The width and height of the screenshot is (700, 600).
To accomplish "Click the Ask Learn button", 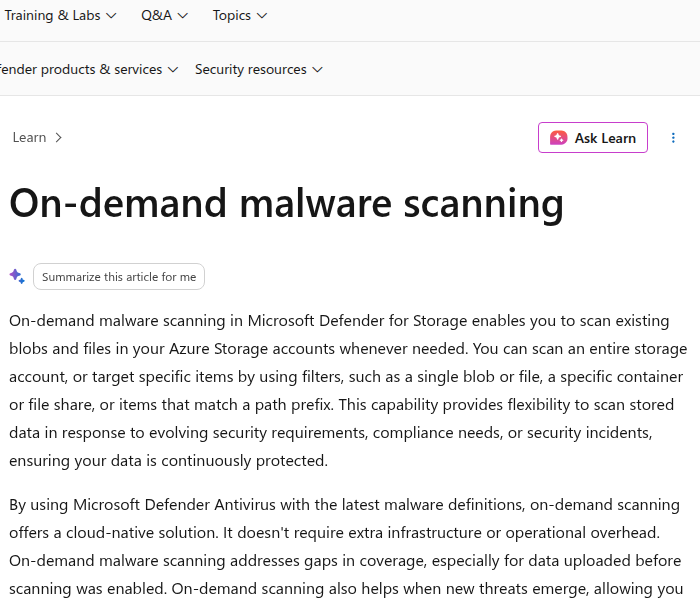I will (592, 138).
